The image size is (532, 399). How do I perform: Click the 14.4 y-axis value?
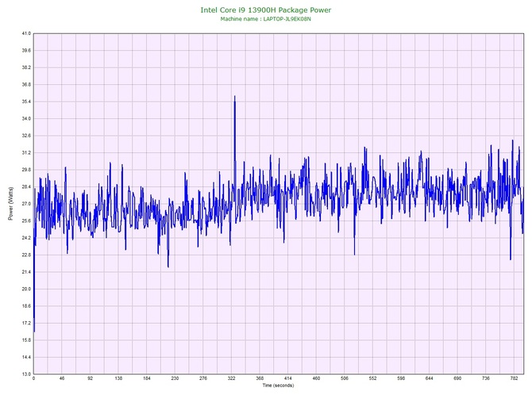click(x=26, y=357)
